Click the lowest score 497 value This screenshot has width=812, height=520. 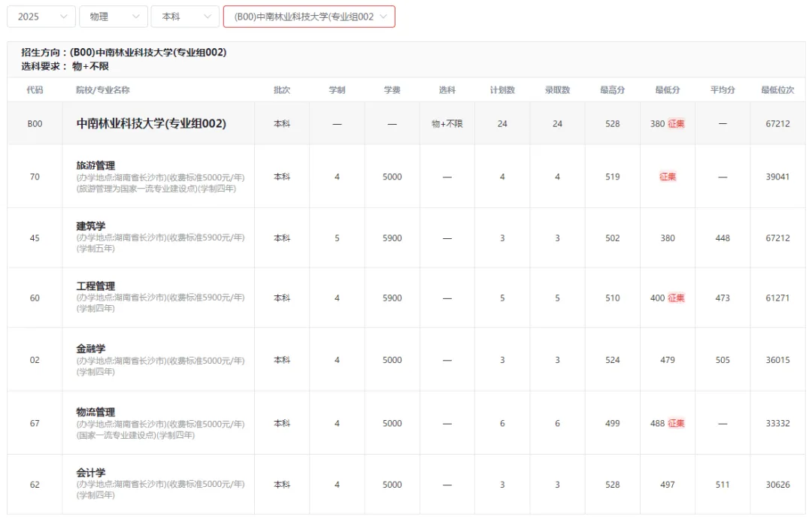[x=668, y=485]
